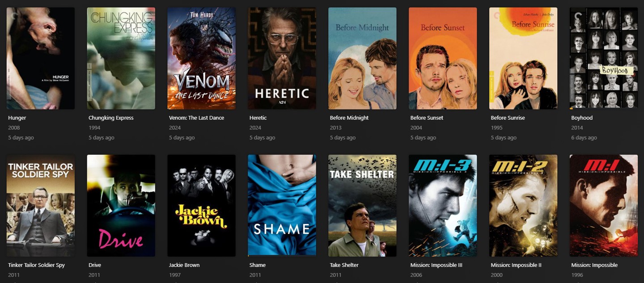Click the Shame movie poster
Screen dimensions: 644x283
point(282,206)
